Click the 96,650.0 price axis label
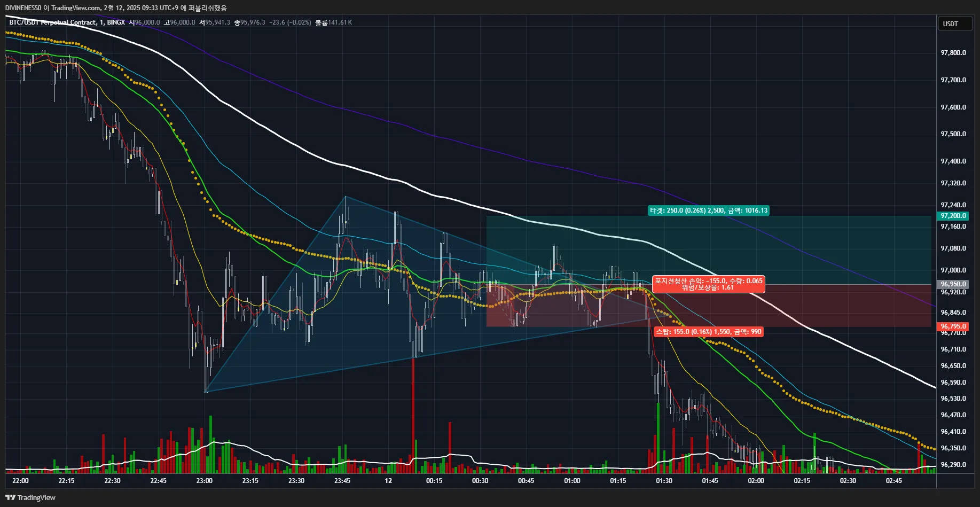Screen dimensions: 980x507 point(953,366)
